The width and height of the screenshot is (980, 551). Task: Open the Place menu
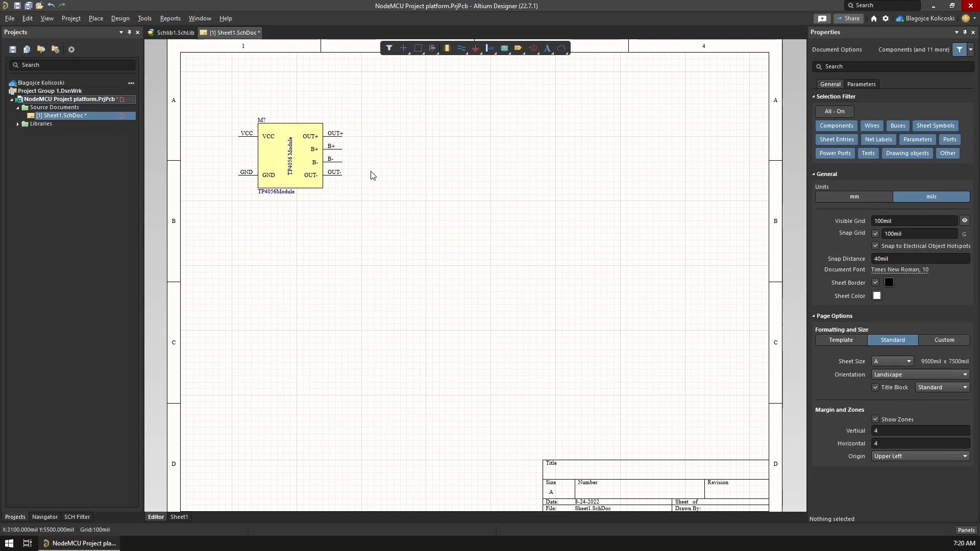click(x=95, y=18)
